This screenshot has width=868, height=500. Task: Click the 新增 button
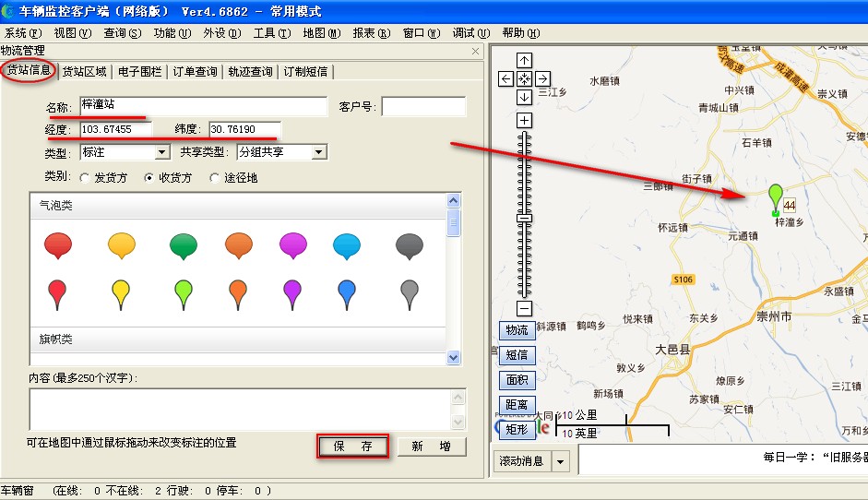tap(431, 446)
